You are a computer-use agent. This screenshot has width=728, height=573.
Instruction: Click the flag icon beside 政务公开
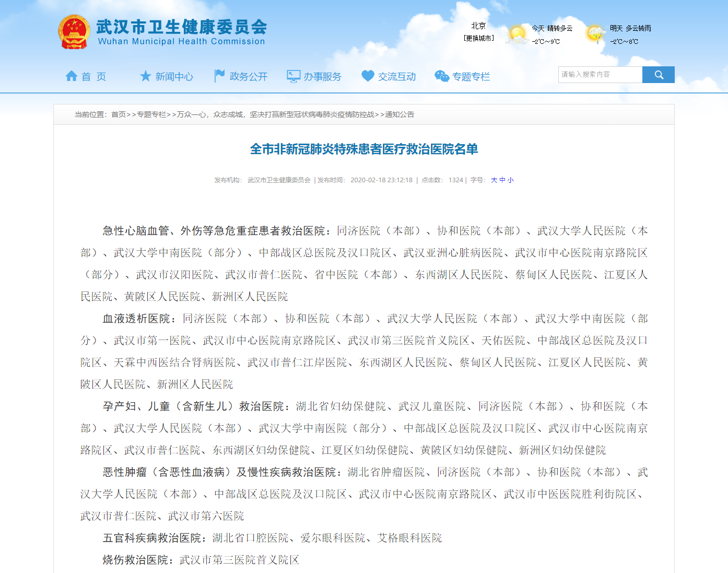(219, 75)
